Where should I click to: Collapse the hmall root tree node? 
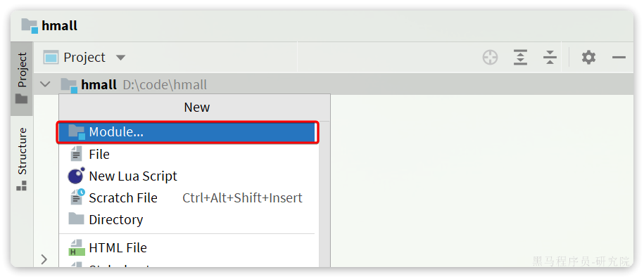tap(45, 84)
